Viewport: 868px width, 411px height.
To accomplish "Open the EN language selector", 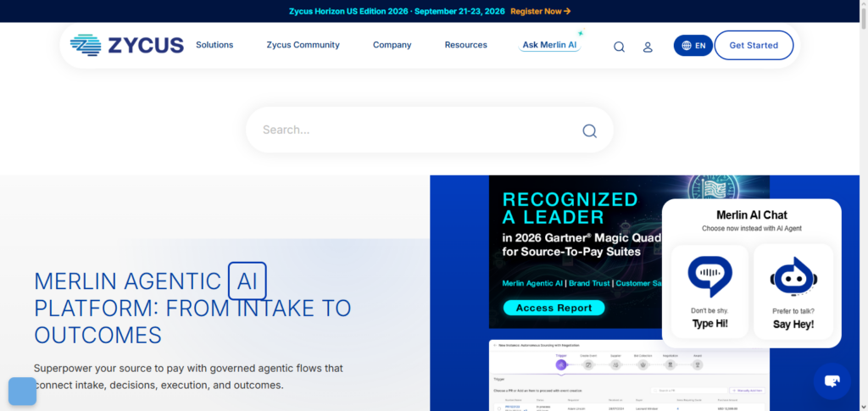I will tap(693, 46).
